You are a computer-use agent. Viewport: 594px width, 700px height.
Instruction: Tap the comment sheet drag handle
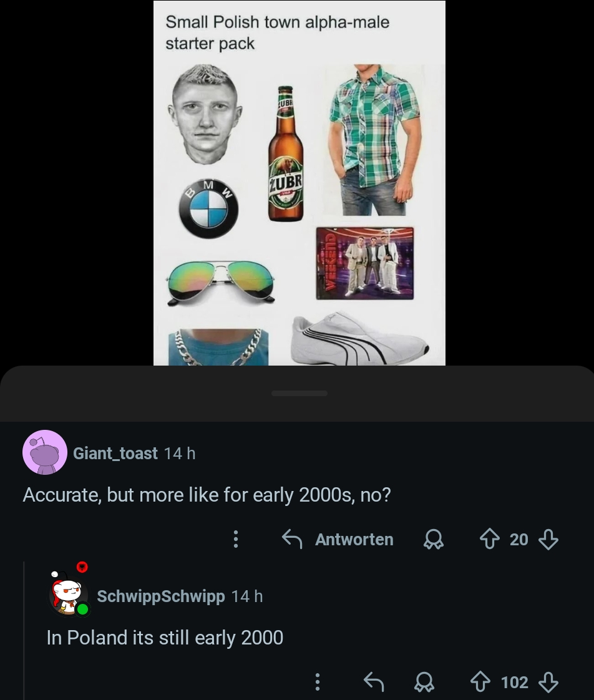pos(299,393)
